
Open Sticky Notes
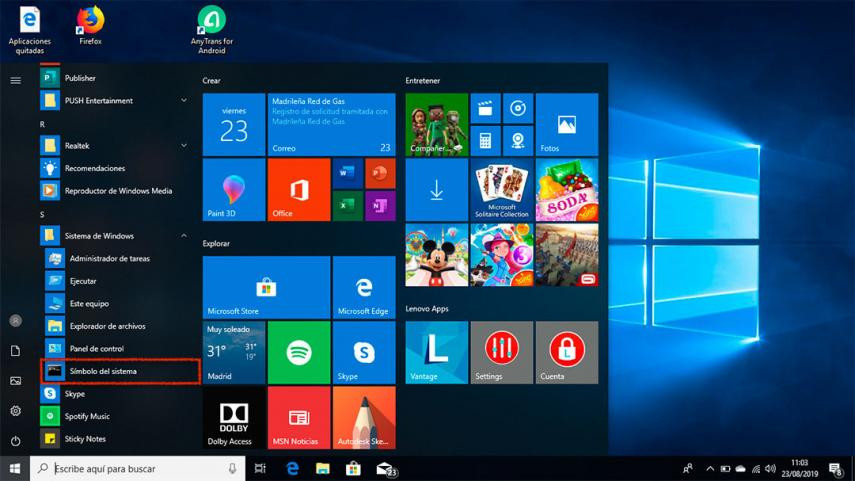click(115, 438)
